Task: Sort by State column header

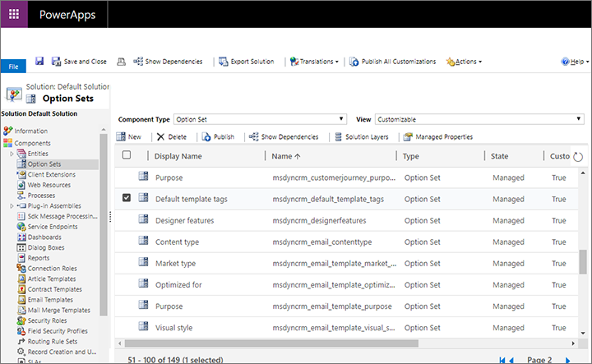Action: coord(499,156)
